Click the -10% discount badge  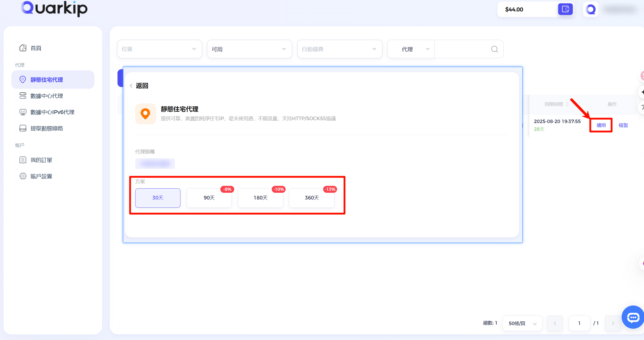pyautogui.click(x=279, y=189)
